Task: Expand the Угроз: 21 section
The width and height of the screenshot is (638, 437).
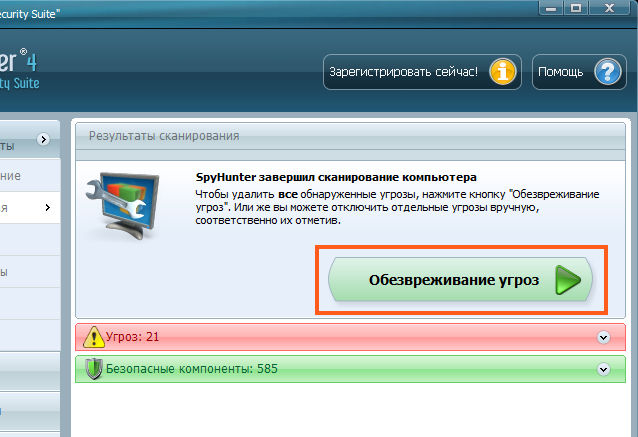Action: [603, 337]
